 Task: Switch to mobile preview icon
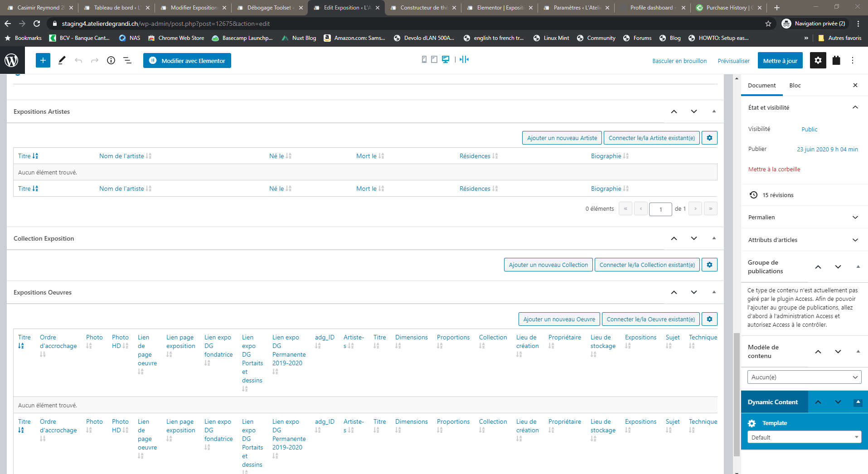[424, 59]
